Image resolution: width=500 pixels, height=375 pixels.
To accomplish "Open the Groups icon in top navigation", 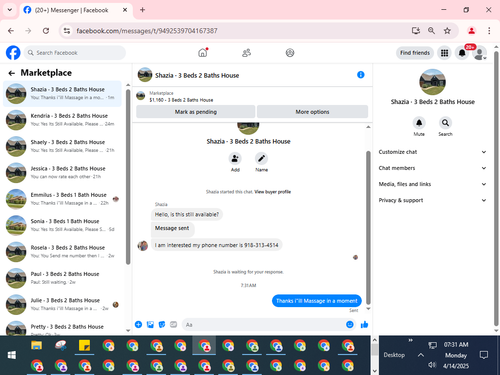I will (290, 53).
